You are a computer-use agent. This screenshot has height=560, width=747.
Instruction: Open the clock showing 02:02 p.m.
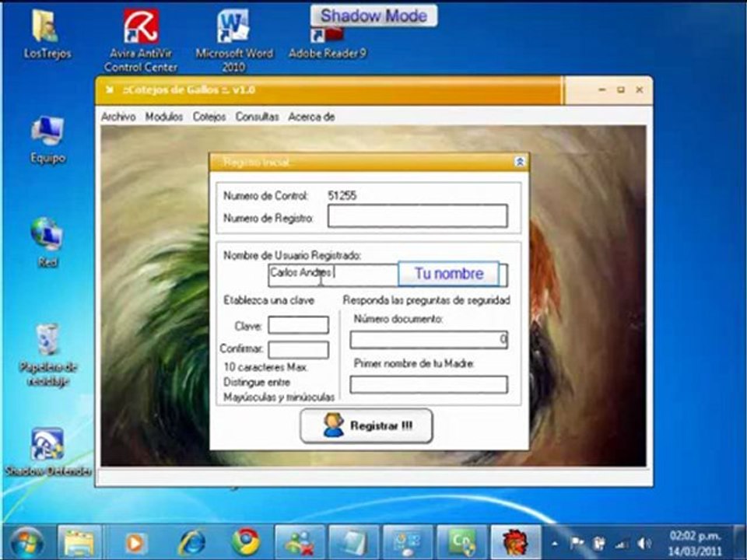point(695,544)
